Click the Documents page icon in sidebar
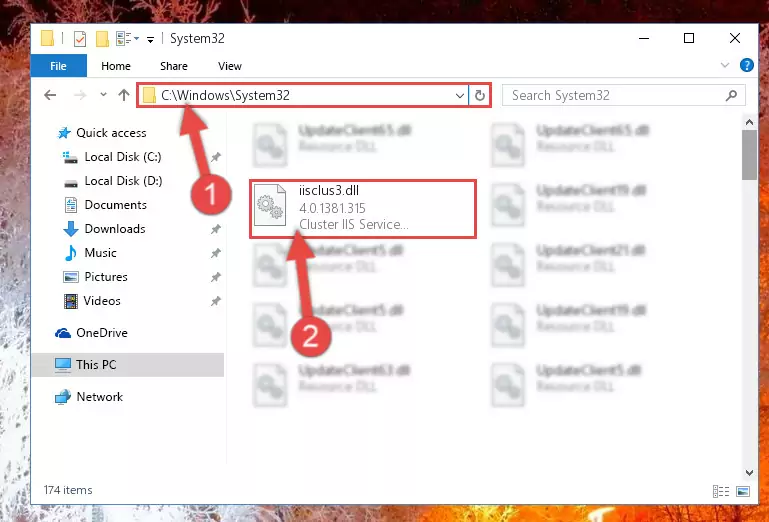This screenshot has height=522, width=769. [x=71, y=205]
